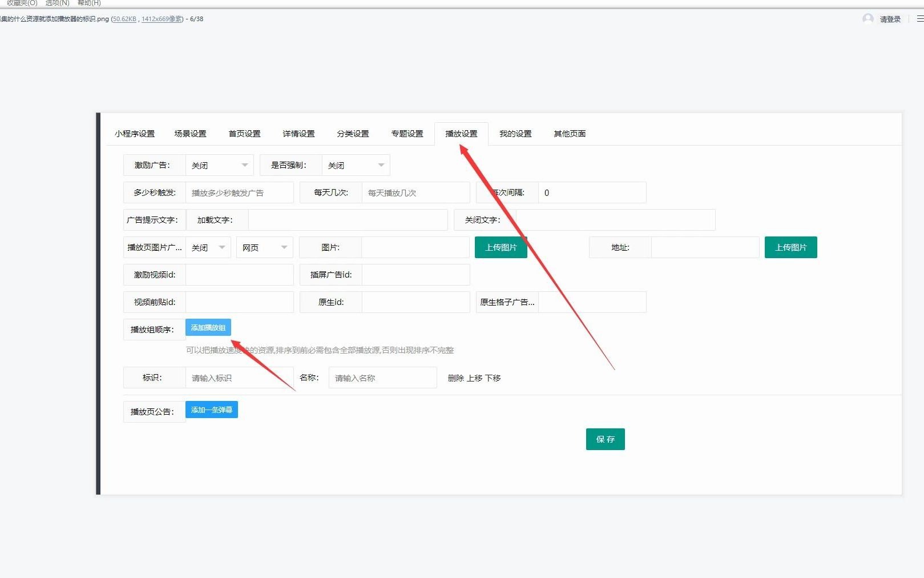
Task: Click the 每天几次 input field
Action: click(x=416, y=192)
